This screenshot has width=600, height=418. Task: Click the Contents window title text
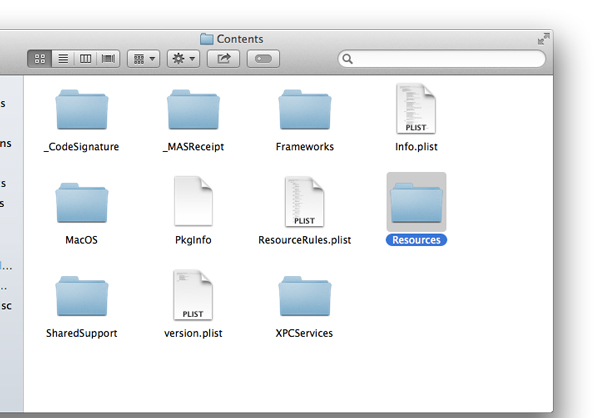click(x=240, y=39)
